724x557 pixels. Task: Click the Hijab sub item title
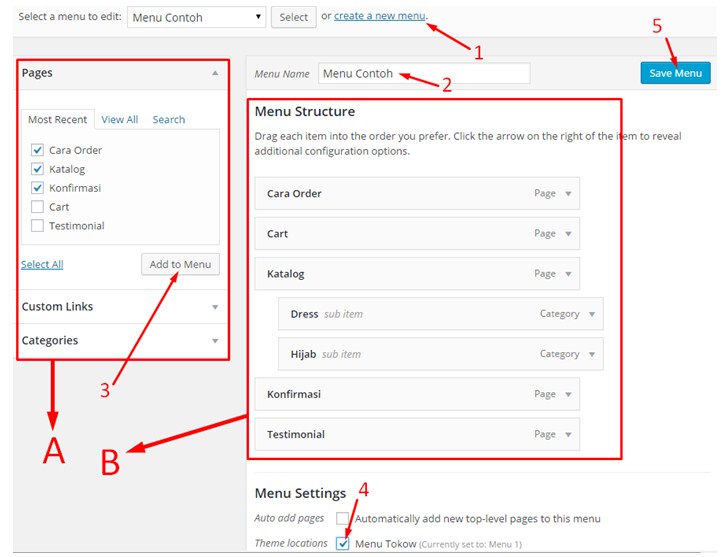pos(303,354)
